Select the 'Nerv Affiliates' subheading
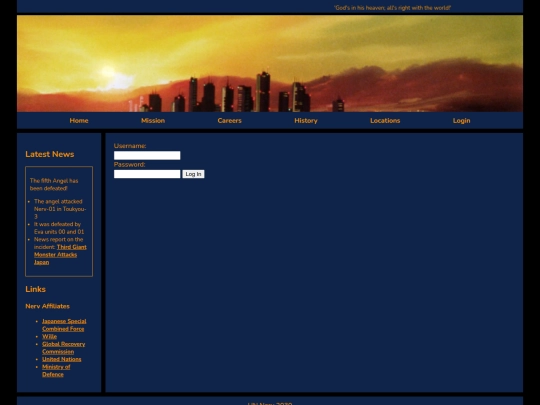540x405 pixels. pyautogui.click(x=47, y=306)
